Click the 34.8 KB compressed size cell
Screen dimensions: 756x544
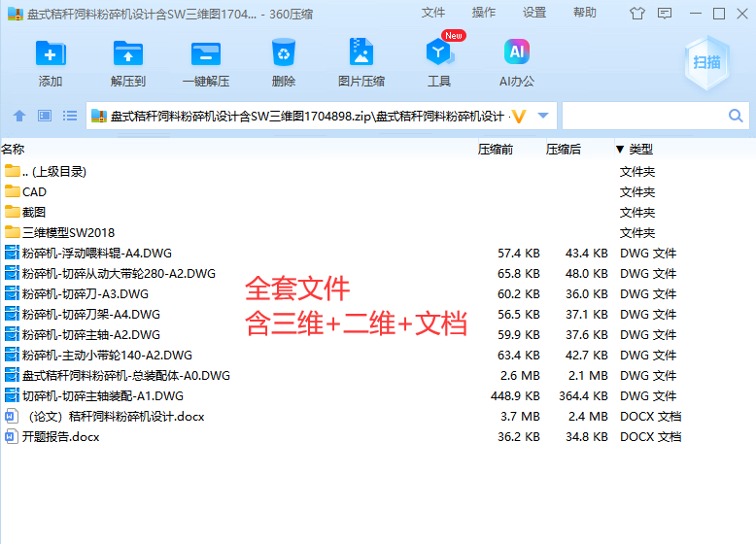pyautogui.click(x=586, y=437)
